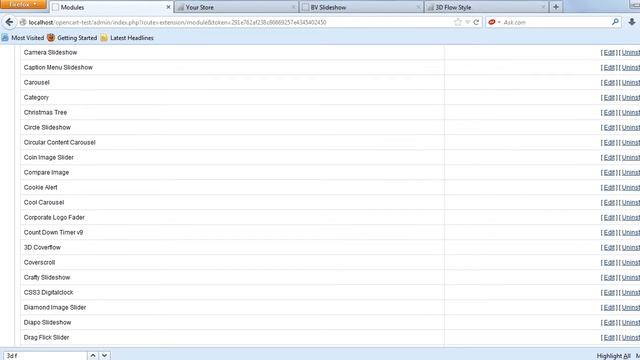Select the 'CSS3 Digitalclock' row text

click(49, 292)
